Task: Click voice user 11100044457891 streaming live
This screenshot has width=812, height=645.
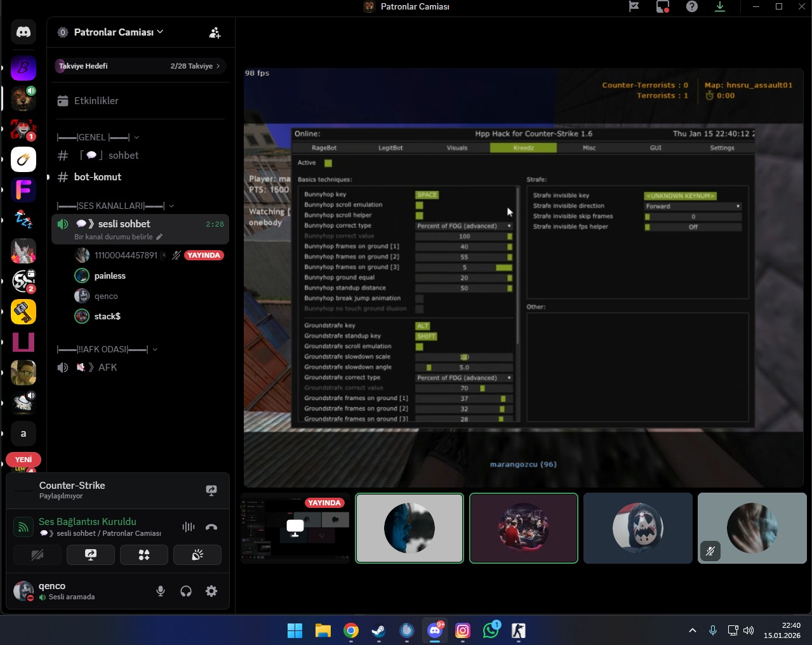Action: click(149, 255)
